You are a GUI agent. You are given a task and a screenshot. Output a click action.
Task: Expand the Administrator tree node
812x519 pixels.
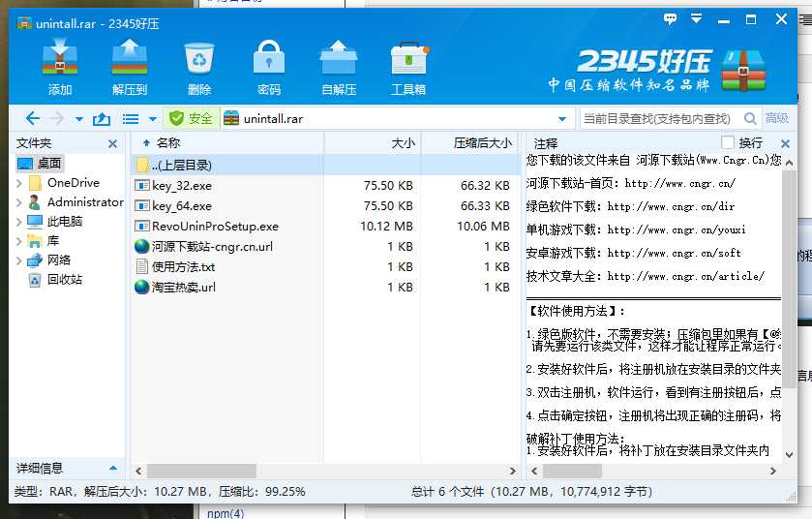click(x=19, y=202)
